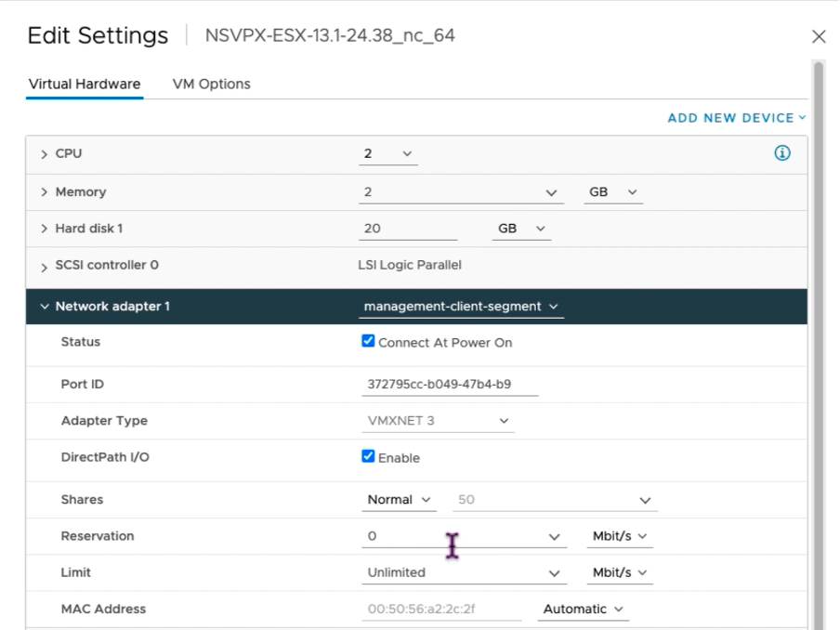Open the Add New Device menu
840x630 pixels.
click(737, 118)
